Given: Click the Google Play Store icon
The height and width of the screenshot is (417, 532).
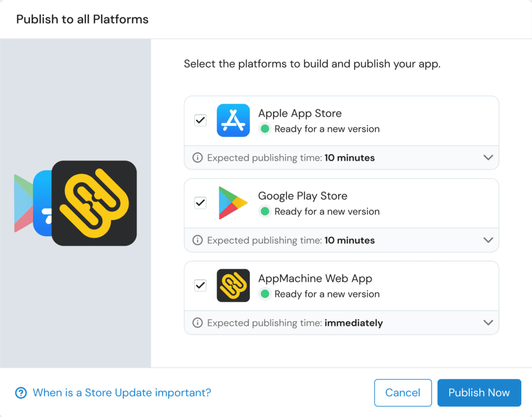Looking at the screenshot, I should [233, 203].
